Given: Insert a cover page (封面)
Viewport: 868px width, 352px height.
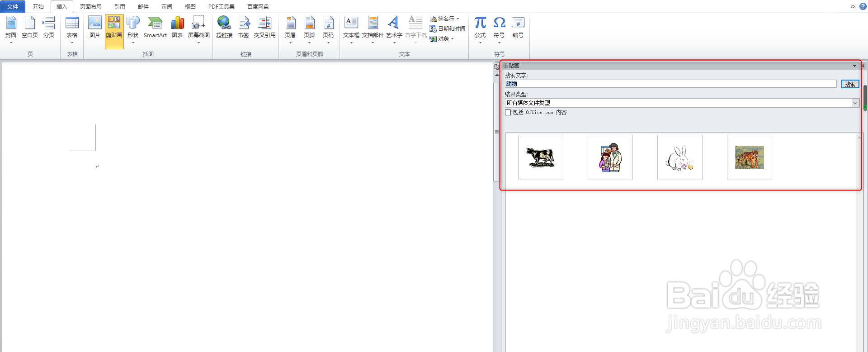Looking at the screenshot, I should tap(11, 29).
